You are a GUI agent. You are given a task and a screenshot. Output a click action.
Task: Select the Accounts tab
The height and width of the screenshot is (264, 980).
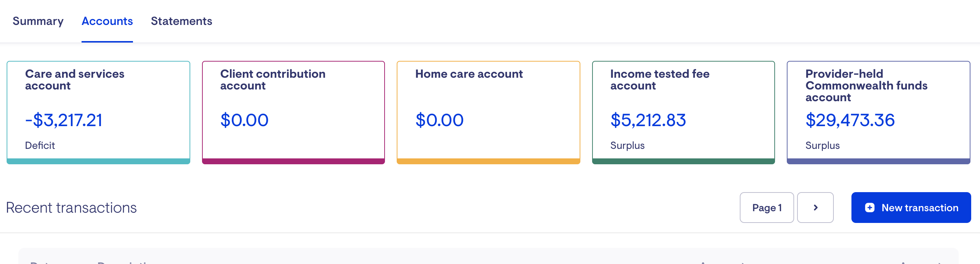coord(107,21)
